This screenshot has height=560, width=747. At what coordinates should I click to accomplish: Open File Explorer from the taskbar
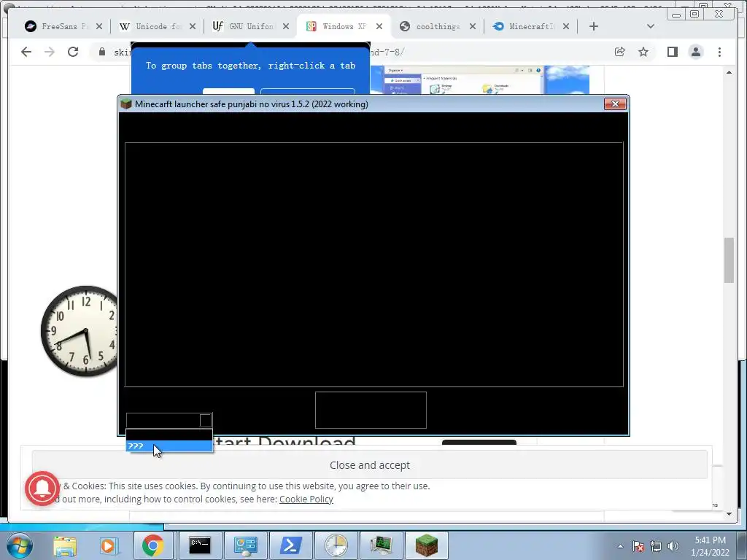65,545
